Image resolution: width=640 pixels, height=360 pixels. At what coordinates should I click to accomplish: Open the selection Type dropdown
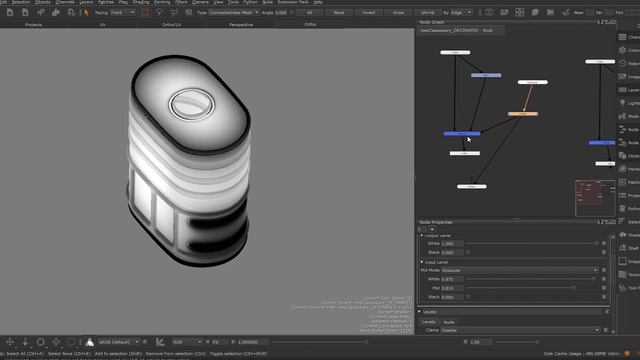coord(234,13)
